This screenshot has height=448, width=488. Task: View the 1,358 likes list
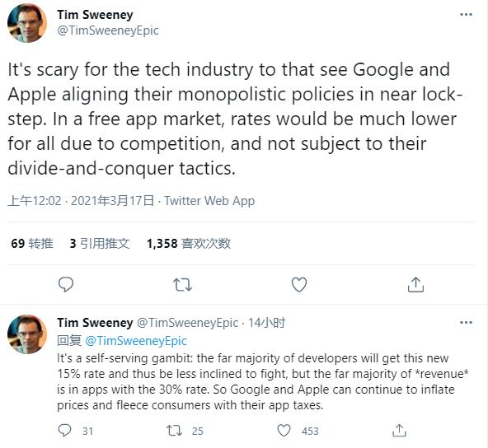[x=189, y=244]
